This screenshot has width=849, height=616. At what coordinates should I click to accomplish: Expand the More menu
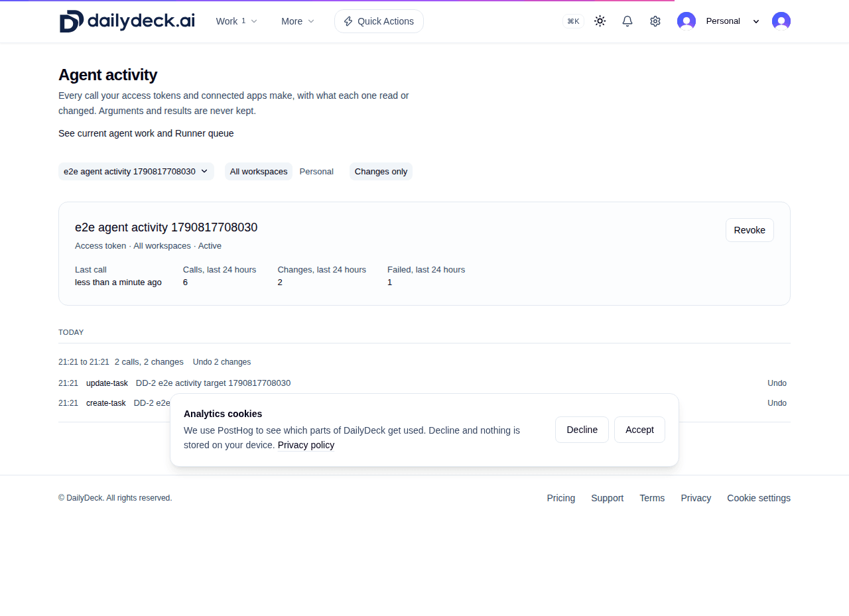[x=298, y=21]
